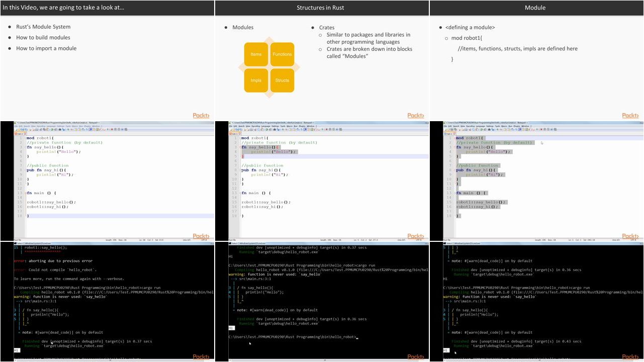The height and width of the screenshot is (362, 644).
Task: Click the 0.43 secs Finished dev line
Action: coord(516,341)
